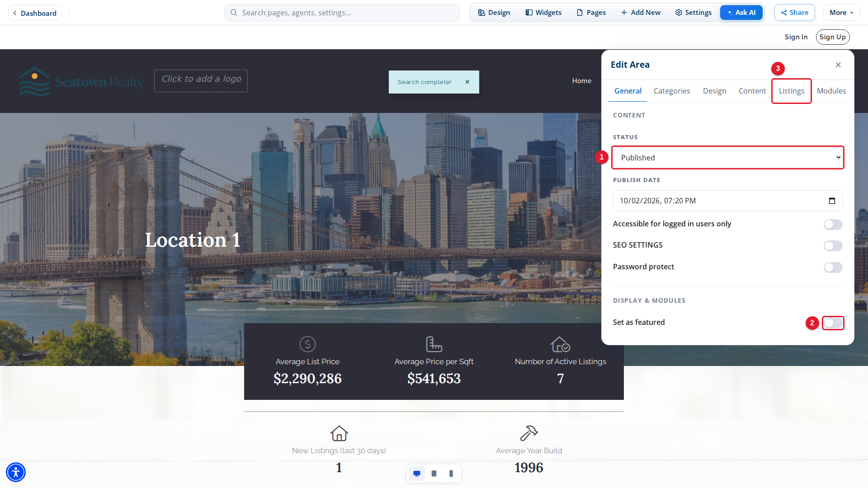Click the New Listings house icon

339,433
